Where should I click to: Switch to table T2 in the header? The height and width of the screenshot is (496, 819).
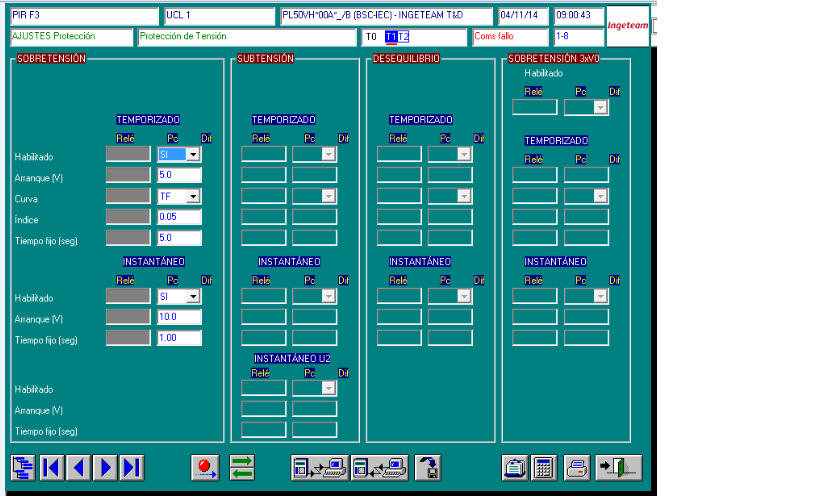[403, 37]
